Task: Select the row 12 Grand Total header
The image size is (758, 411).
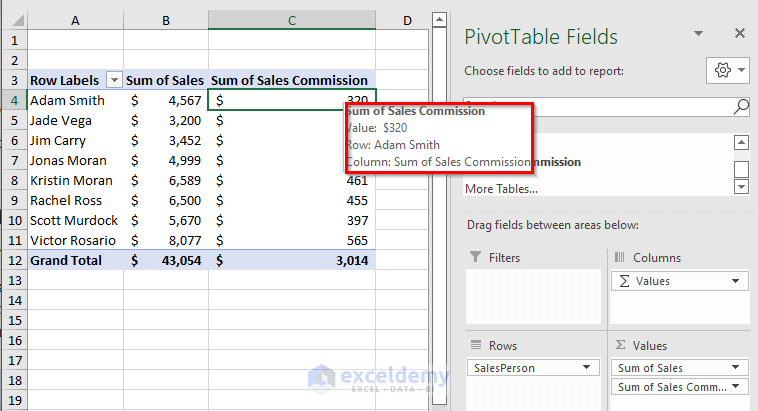Action: [x=12, y=260]
